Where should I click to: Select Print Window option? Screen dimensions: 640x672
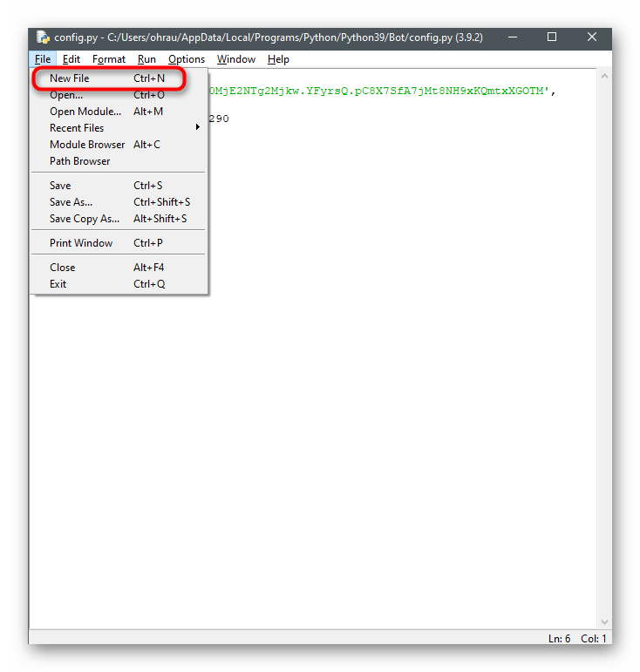[x=81, y=243]
